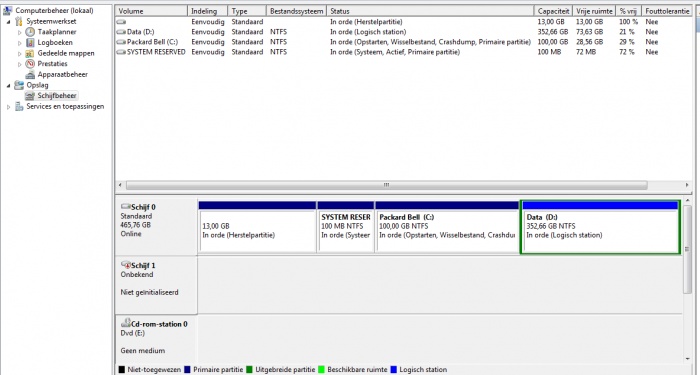The width and height of the screenshot is (700, 375).
Task: Open Apparaatbeheer device manager icon
Action: coord(30,75)
